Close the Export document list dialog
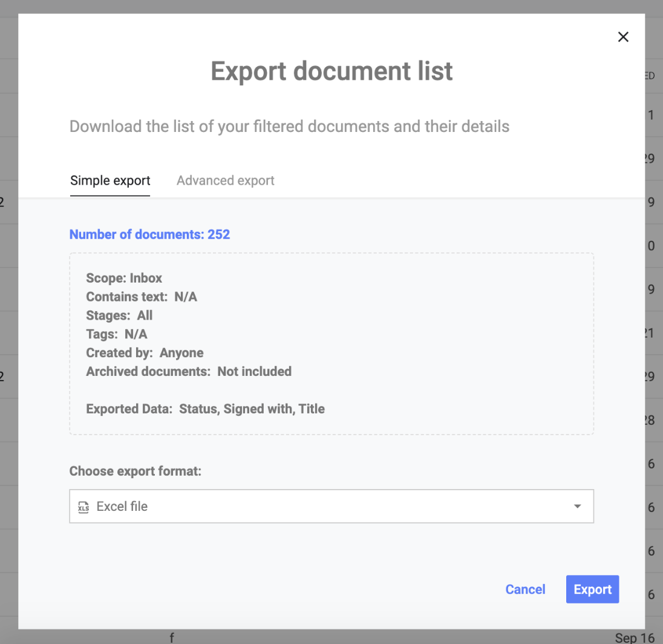Viewport: 663px width, 644px height. point(623,37)
